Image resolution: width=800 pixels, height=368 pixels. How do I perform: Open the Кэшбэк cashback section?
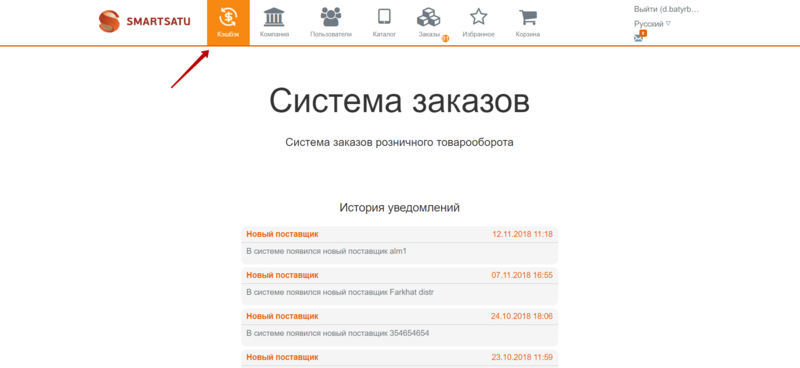[x=228, y=22]
